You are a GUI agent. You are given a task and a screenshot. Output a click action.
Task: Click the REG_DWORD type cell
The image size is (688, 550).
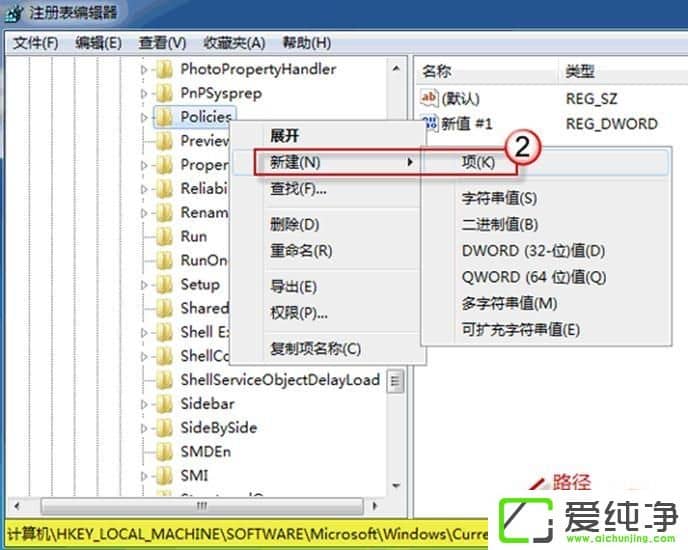pyautogui.click(x=612, y=124)
